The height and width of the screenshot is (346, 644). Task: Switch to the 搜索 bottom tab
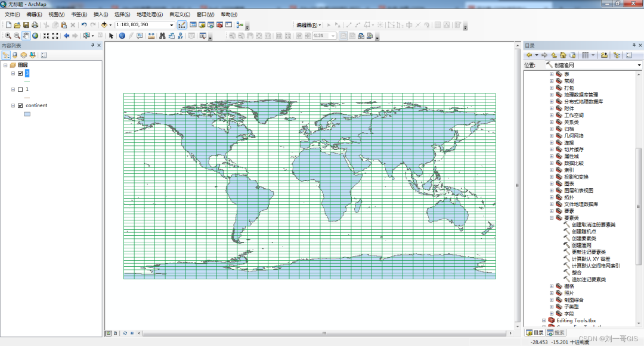click(556, 332)
